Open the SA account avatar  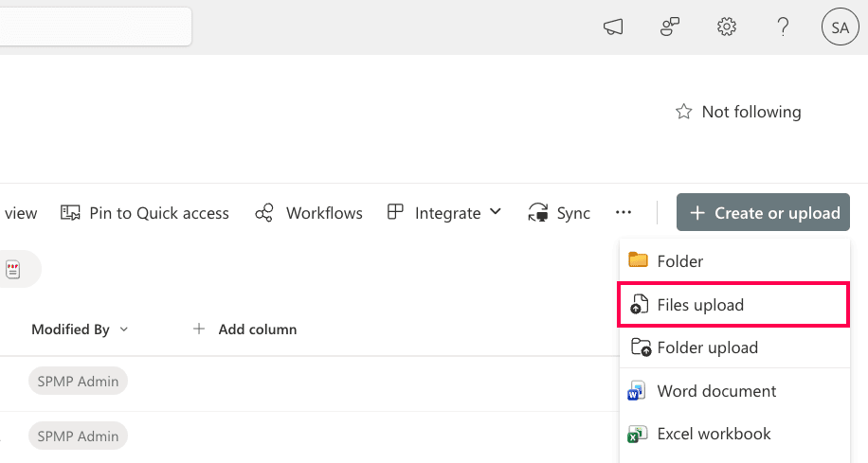click(840, 27)
